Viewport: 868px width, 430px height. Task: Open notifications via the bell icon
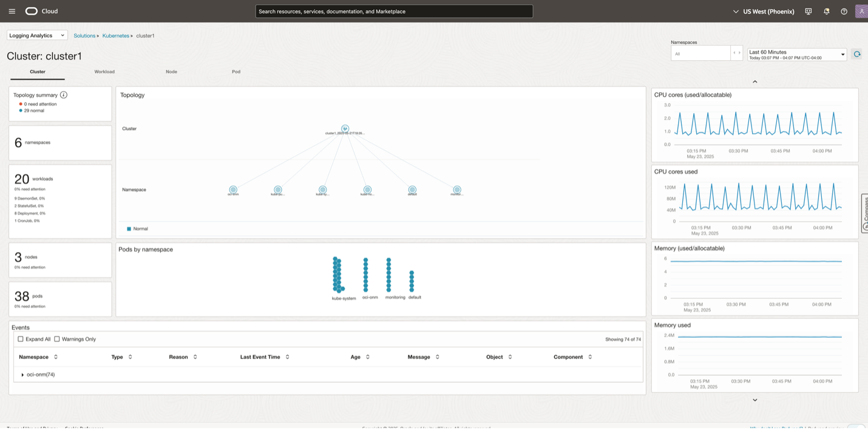coord(826,11)
